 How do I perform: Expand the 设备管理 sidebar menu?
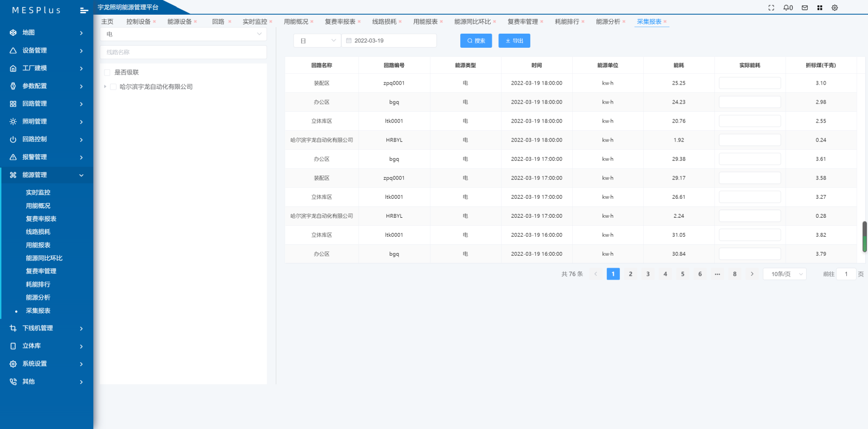click(x=81, y=51)
